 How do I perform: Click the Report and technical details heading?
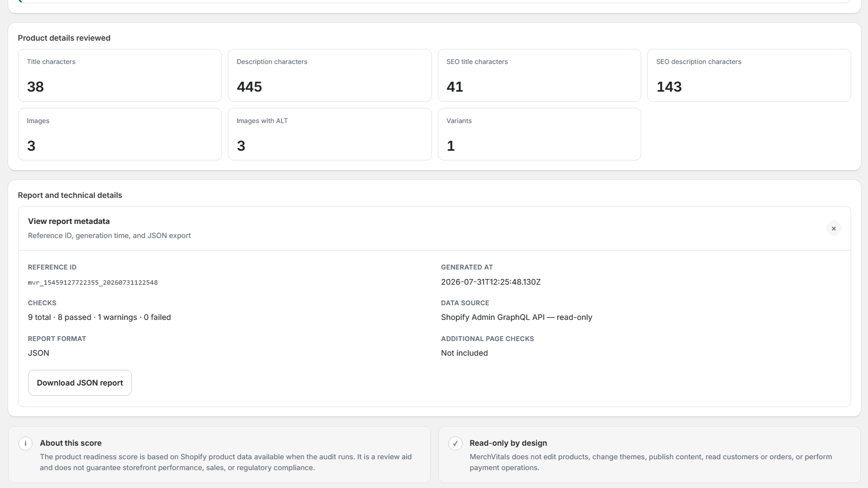point(70,195)
